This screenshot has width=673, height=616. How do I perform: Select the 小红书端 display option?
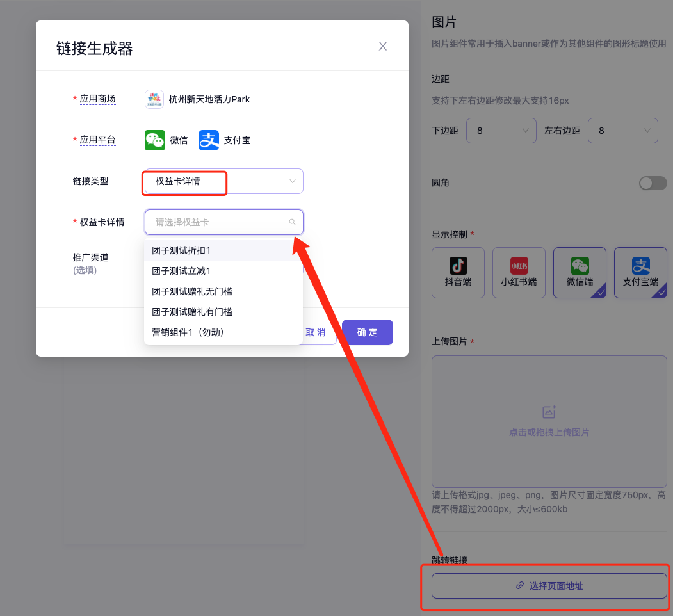click(519, 273)
